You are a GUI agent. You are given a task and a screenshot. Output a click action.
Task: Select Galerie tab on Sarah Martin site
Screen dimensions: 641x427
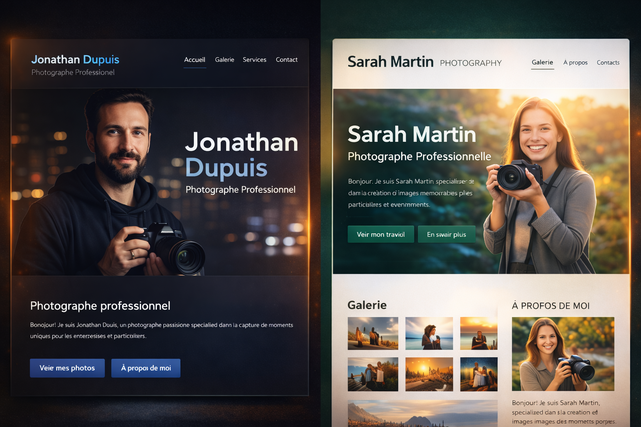[542, 62]
